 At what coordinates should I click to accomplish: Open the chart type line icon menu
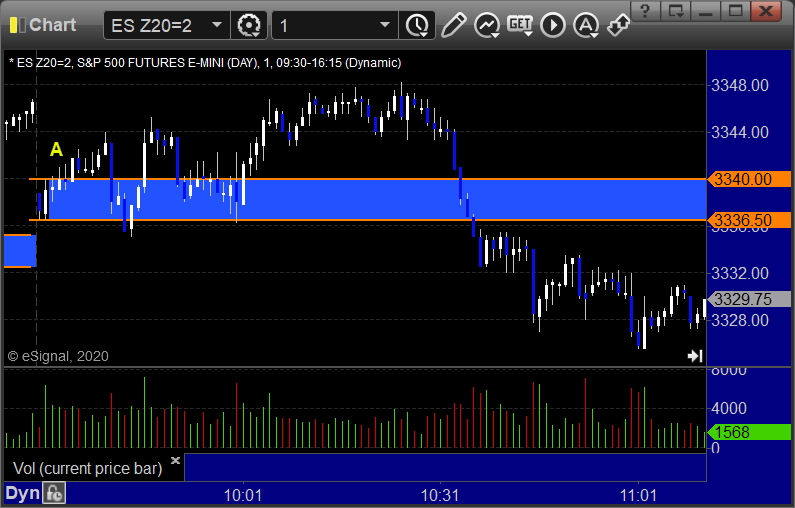coord(487,25)
